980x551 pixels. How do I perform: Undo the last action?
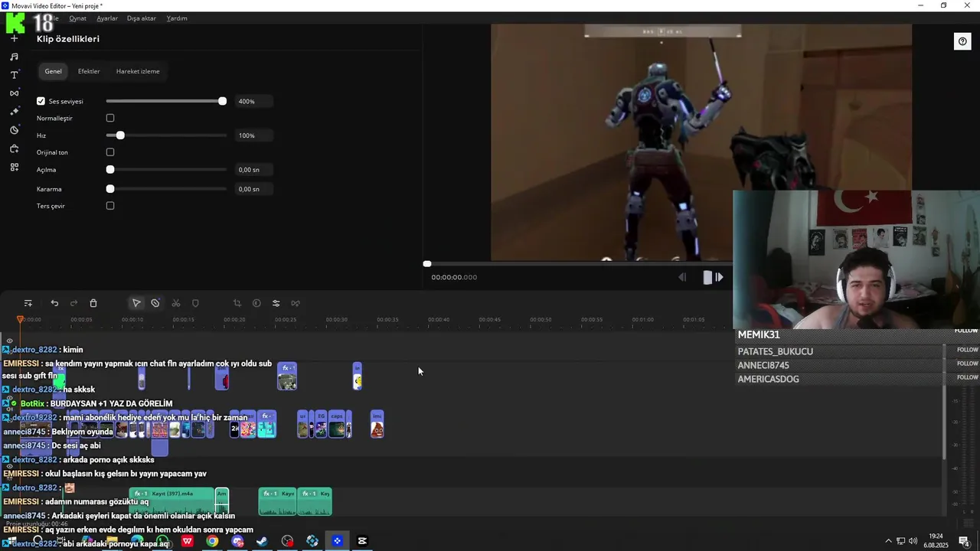click(54, 303)
